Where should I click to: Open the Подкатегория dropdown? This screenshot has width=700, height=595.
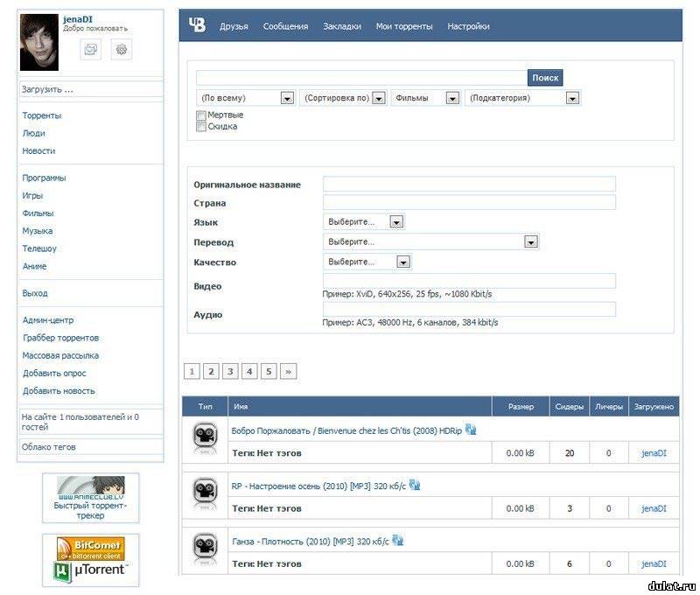tap(522, 99)
